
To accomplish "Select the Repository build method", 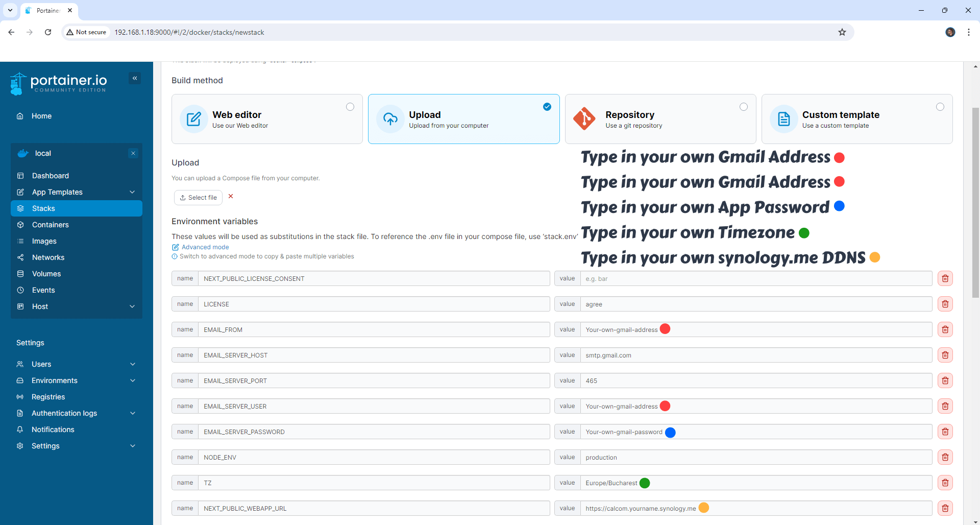I will [660, 119].
